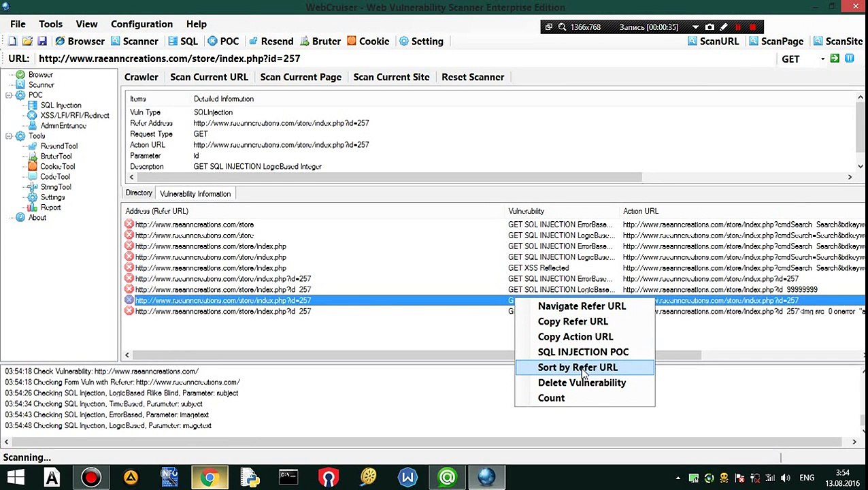Select ResendTool in the tree
The height and width of the screenshot is (490, 868).
(x=59, y=146)
